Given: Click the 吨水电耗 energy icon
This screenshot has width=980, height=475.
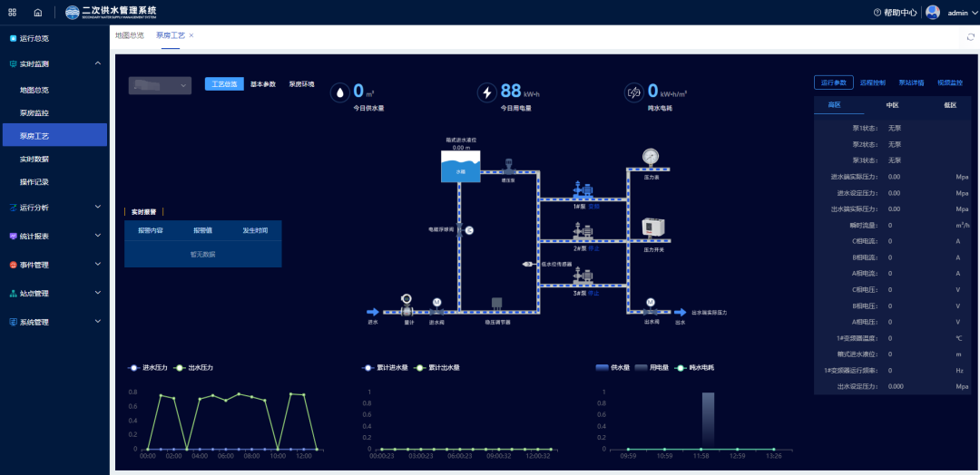Looking at the screenshot, I should [x=633, y=92].
